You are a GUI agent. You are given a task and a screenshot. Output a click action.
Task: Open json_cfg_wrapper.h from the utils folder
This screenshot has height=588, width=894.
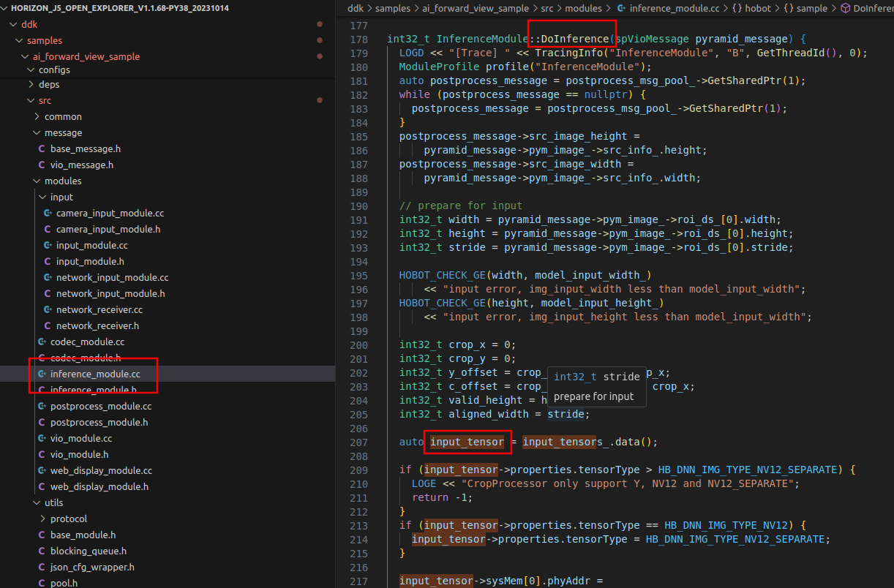[x=92, y=568]
